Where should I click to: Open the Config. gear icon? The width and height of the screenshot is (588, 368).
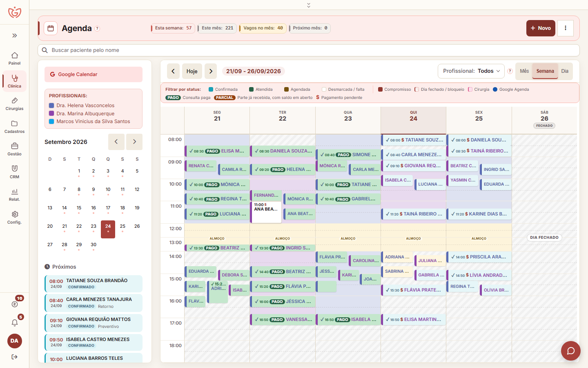(x=14, y=217)
